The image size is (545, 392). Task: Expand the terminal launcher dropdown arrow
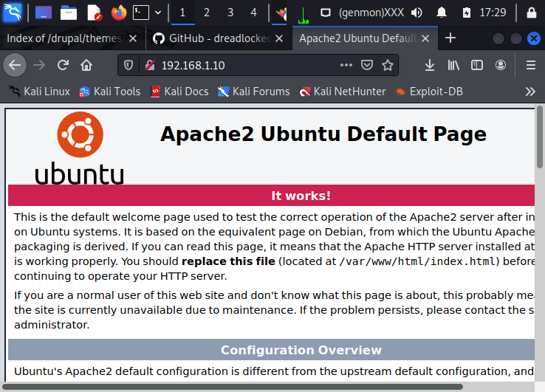pyautogui.click(x=158, y=13)
